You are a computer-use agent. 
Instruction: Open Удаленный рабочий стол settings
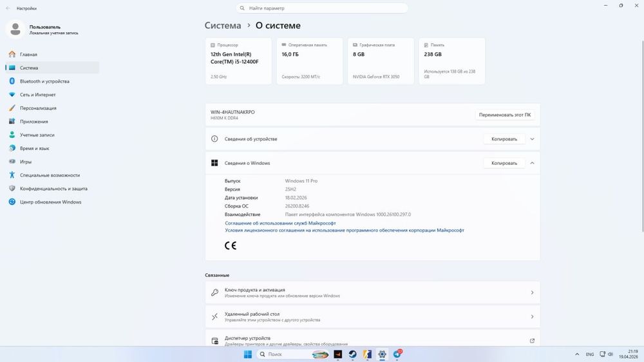372,317
